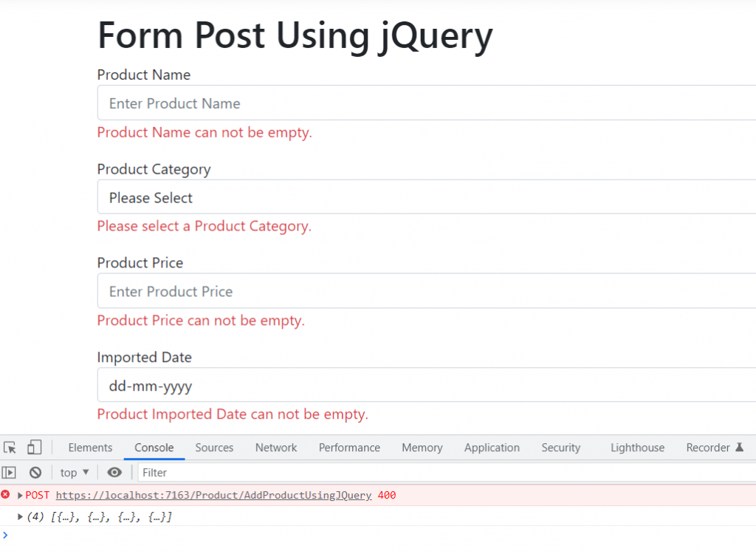Switch to the Sources tab

[x=214, y=448]
